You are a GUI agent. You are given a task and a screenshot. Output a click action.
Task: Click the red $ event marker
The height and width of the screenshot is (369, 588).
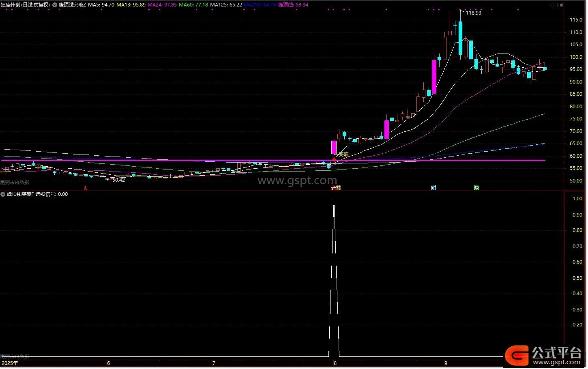85,188
